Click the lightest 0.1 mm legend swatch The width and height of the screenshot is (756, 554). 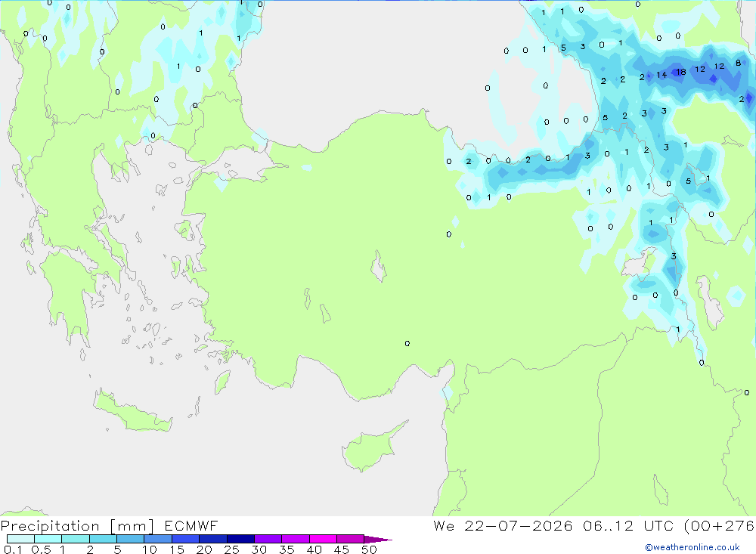tap(20, 539)
